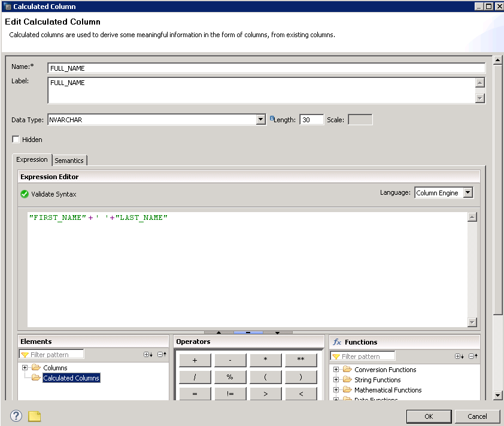Click the Validate Syntax link
Image resolution: width=504 pixels, height=426 pixels.
(54, 194)
